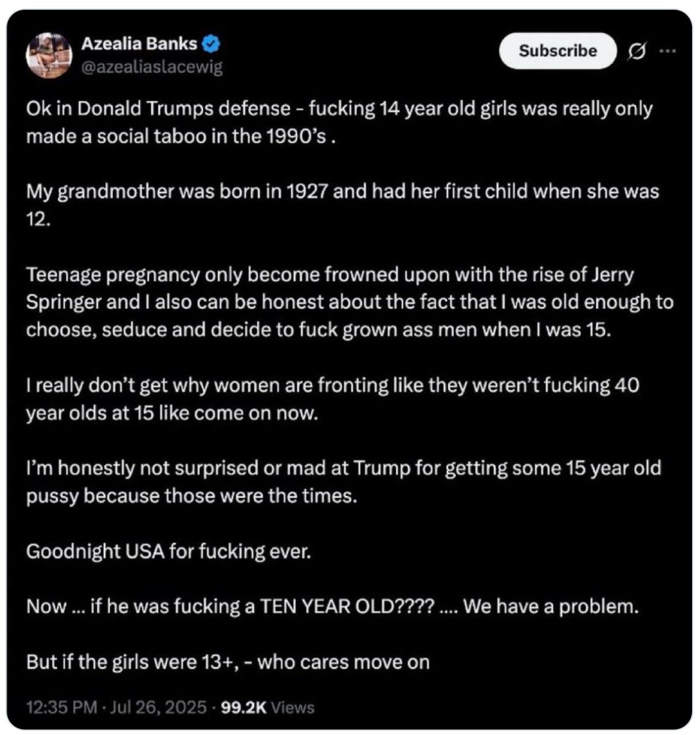The image size is (700, 735).
Task: Click the 'Goodnight USA' line
Action: click(x=168, y=552)
